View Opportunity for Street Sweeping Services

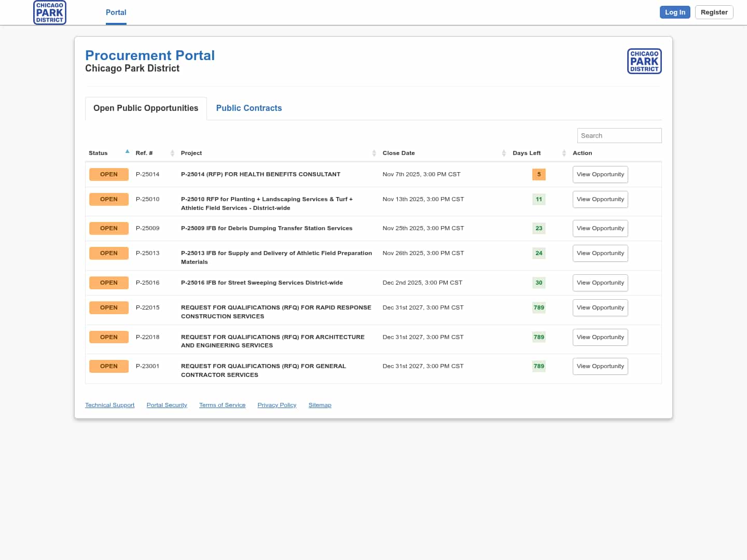point(600,283)
